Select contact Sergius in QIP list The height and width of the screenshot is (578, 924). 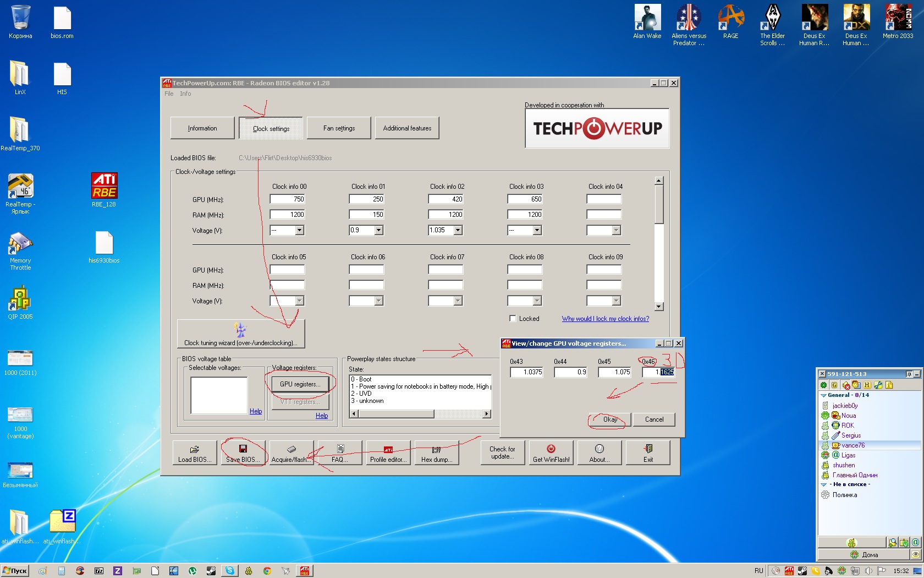click(x=851, y=435)
